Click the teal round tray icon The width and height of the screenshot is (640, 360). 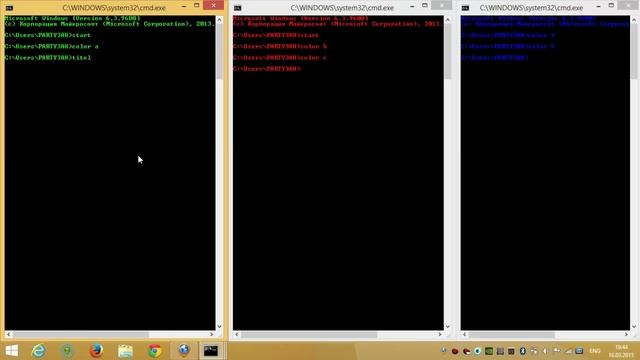[x=477, y=351]
